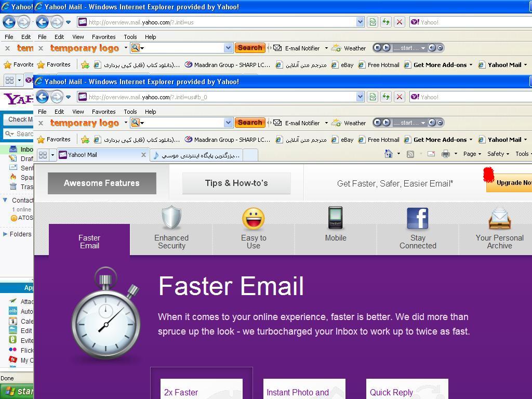The image size is (532, 399).
Task: Click the Easy to Use smiley icon
Action: [254, 219]
